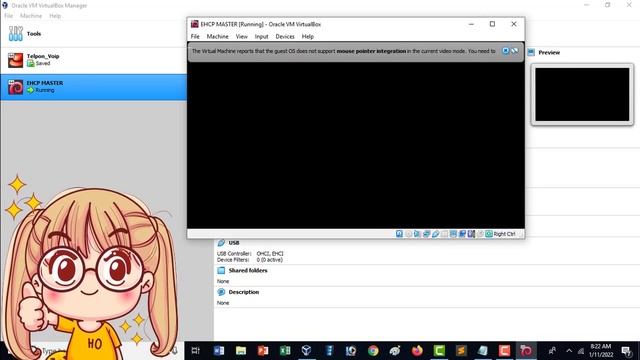640x360 pixels.
Task: Click the display settings icon in VM status bar
Action: pyautogui.click(x=453, y=234)
